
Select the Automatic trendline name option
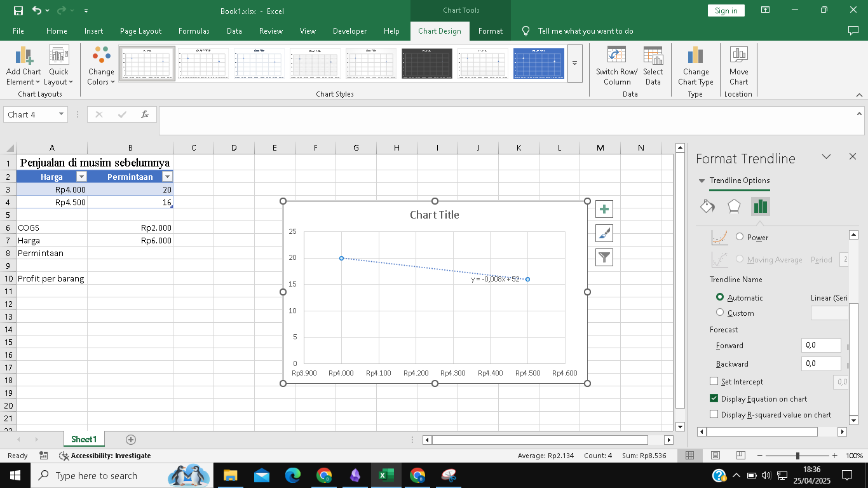click(x=720, y=297)
